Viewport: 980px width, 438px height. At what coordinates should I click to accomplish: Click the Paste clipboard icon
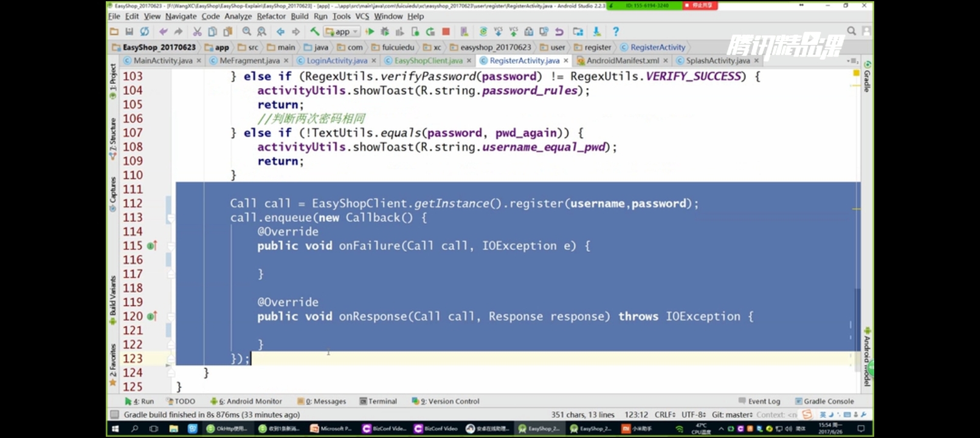227,32
